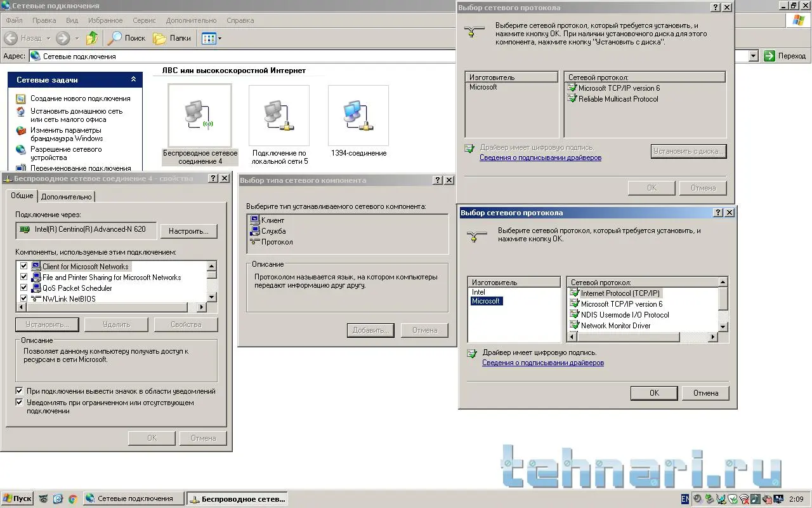
Task: Click the Настроить... button
Action: pyautogui.click(x=188, y=231)
